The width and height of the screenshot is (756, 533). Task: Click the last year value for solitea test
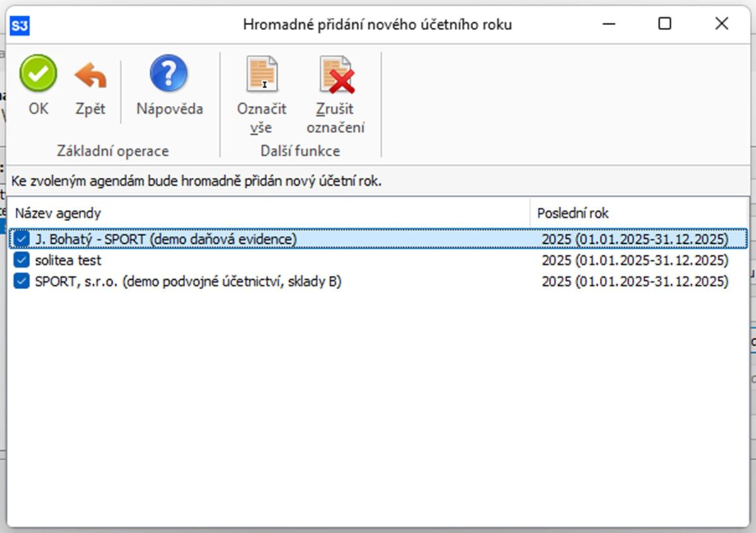click(634, 260)
